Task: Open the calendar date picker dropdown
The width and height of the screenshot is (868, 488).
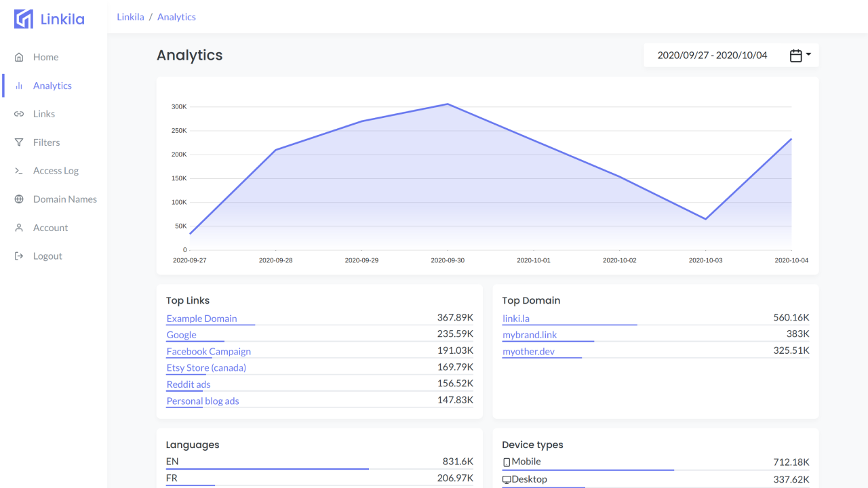Action: click(800, 56)
